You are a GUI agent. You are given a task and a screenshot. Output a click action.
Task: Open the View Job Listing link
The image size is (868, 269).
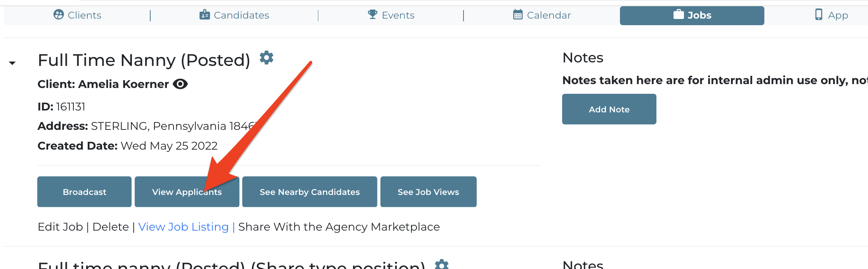click(183, 227)
